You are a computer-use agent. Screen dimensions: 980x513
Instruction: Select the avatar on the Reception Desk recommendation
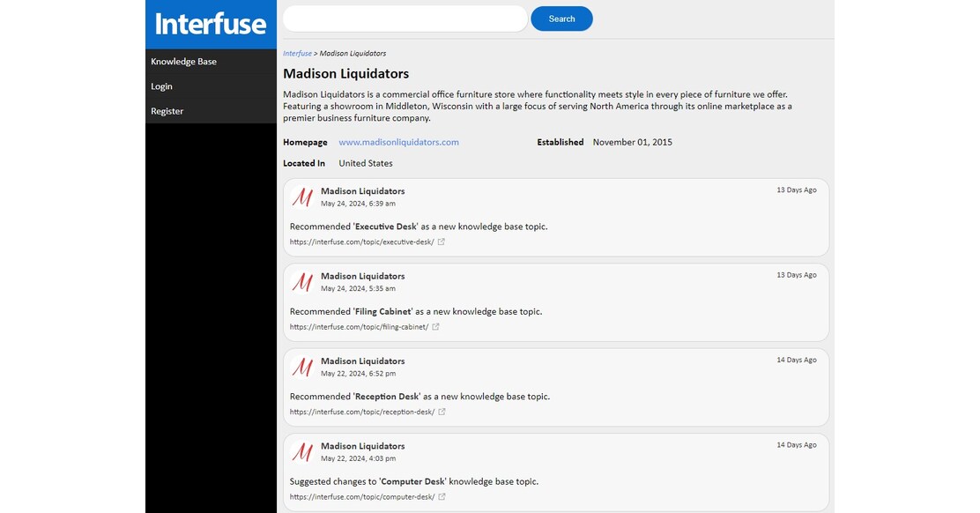(x=302, y=366)
